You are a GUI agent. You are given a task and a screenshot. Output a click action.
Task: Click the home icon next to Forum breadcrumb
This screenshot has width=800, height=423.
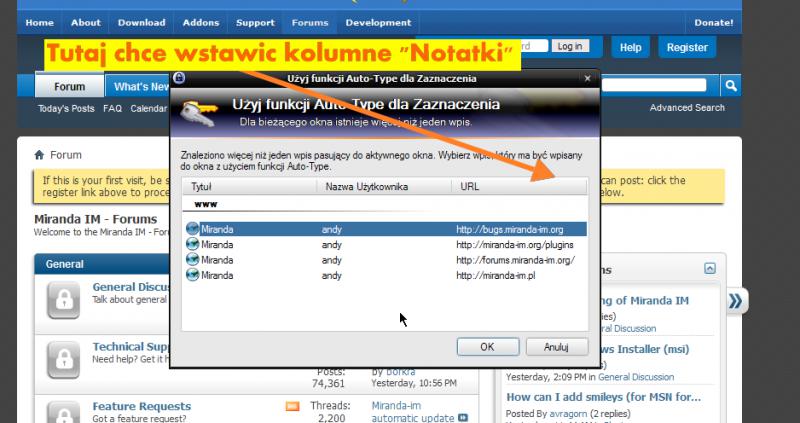click(39, 155)
